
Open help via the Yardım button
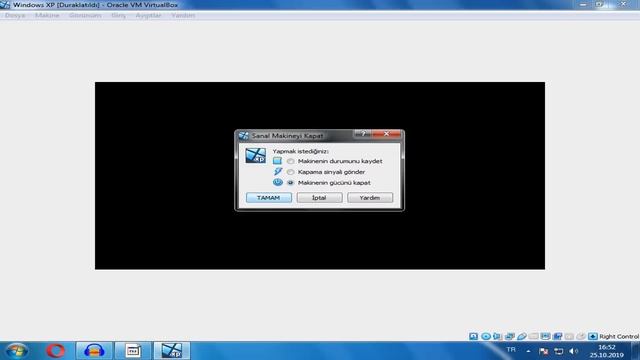pos(370,198)
